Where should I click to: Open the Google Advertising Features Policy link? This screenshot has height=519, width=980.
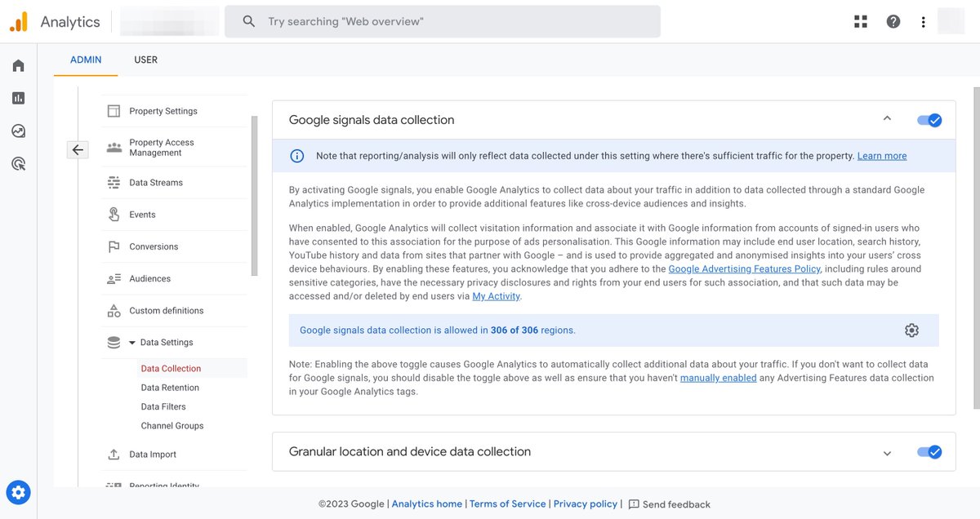(x=743, y=268)
